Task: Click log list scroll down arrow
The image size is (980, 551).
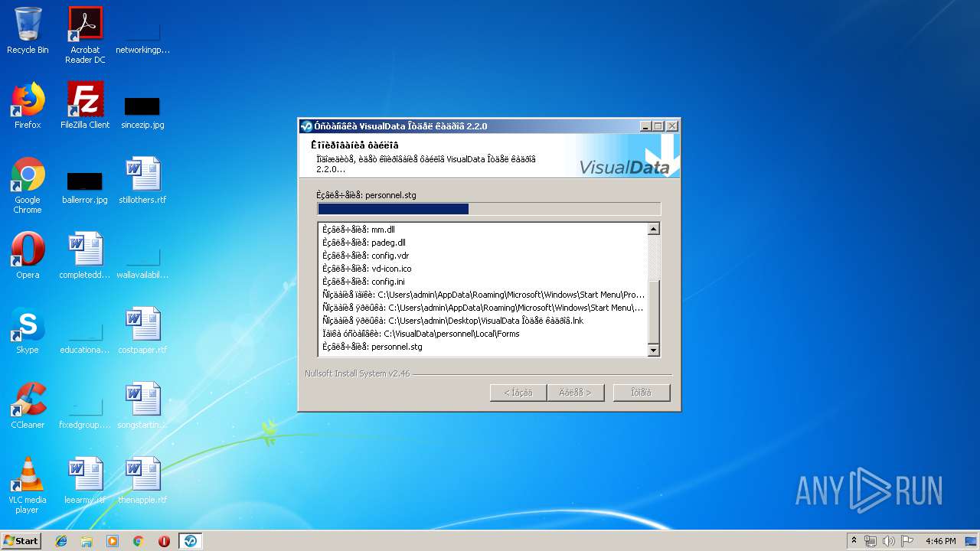Action: pyautogui.click(x=654, y=350)
